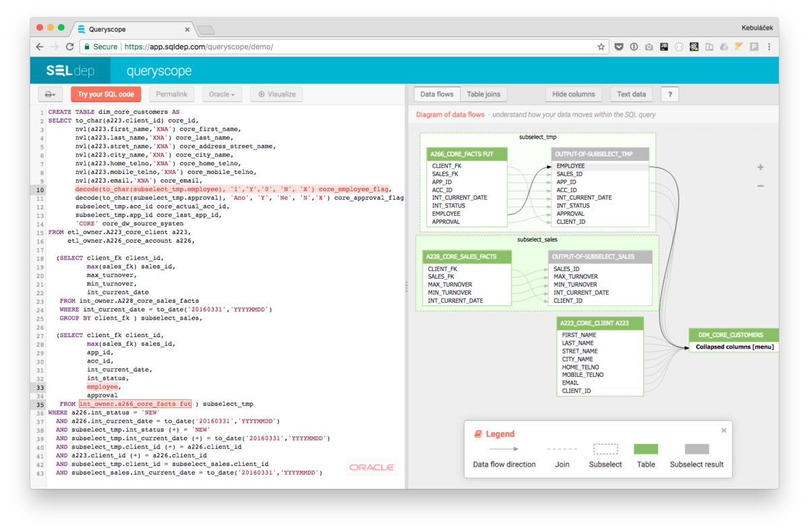Click the SQLdep logo

point(69,70)
